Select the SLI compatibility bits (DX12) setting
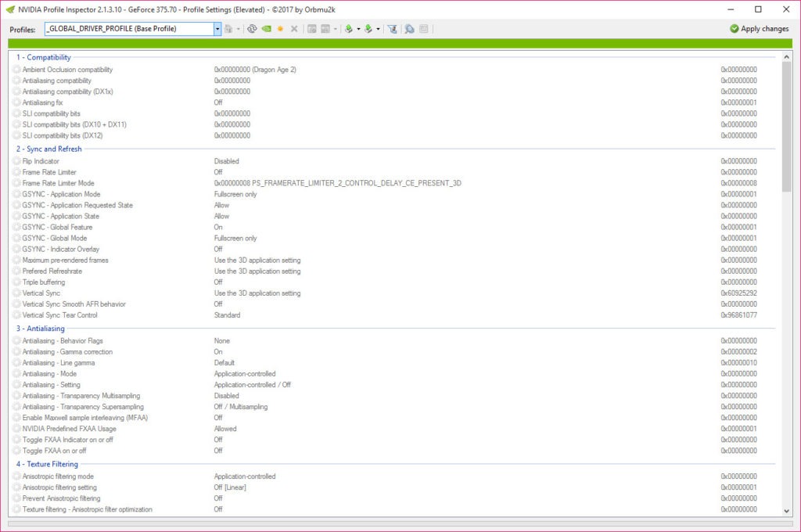 tap(63, 135)
